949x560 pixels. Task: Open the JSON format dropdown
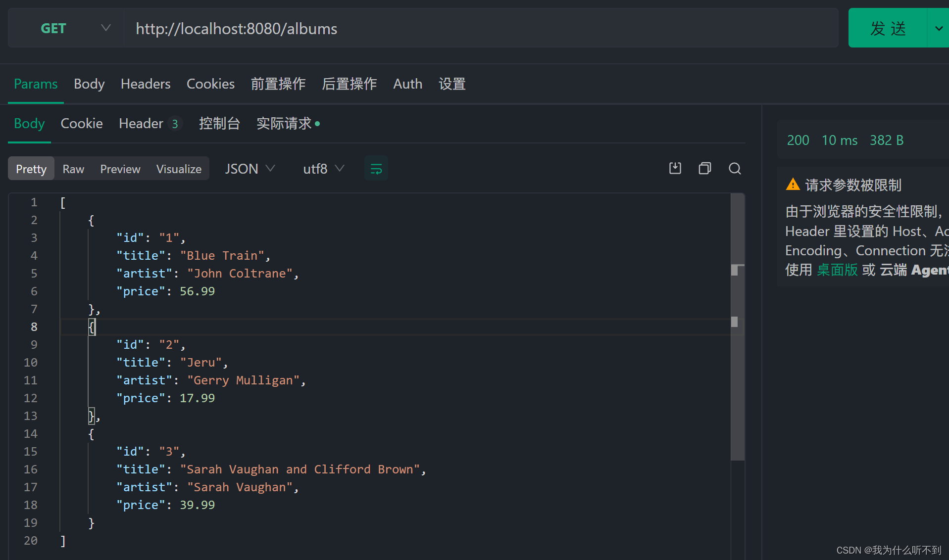[x=250, y=169]
